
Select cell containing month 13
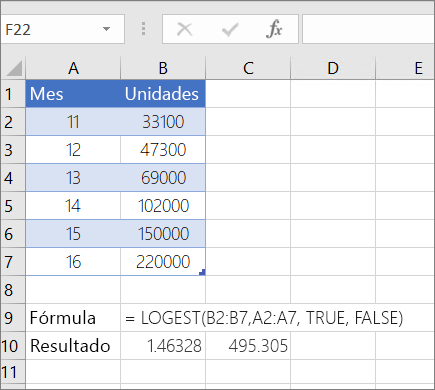coord(73,178)
